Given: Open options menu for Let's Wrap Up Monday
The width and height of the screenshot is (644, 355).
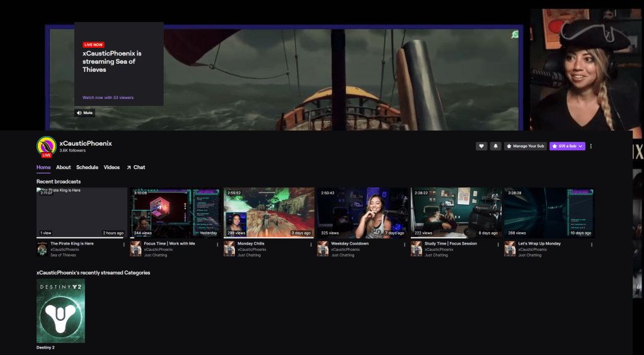Looking at the screenshot, I should pyautogui.click(x=590, y=245).
